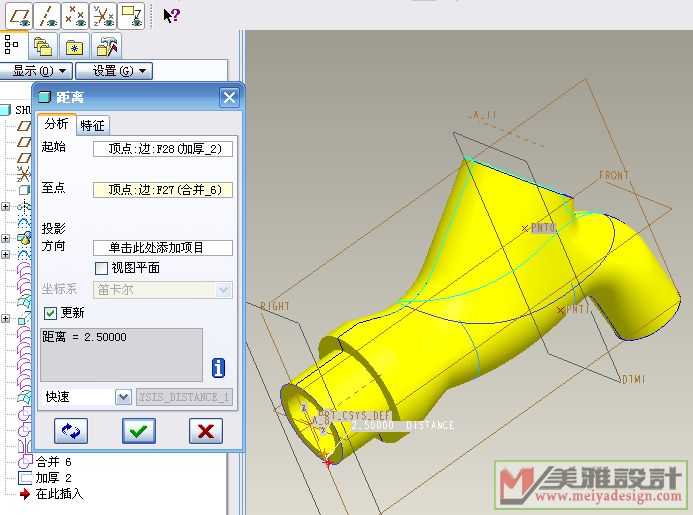This screenshot has height=515, width=693.
Task: Open the 显示 dropdown menu
Action: pos(37,70)
